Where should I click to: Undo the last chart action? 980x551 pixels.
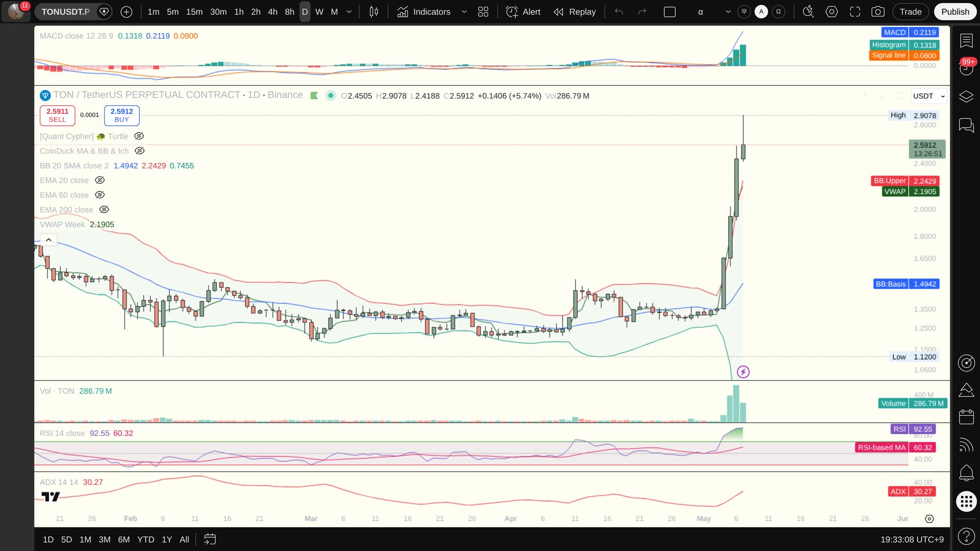[619, 12]
